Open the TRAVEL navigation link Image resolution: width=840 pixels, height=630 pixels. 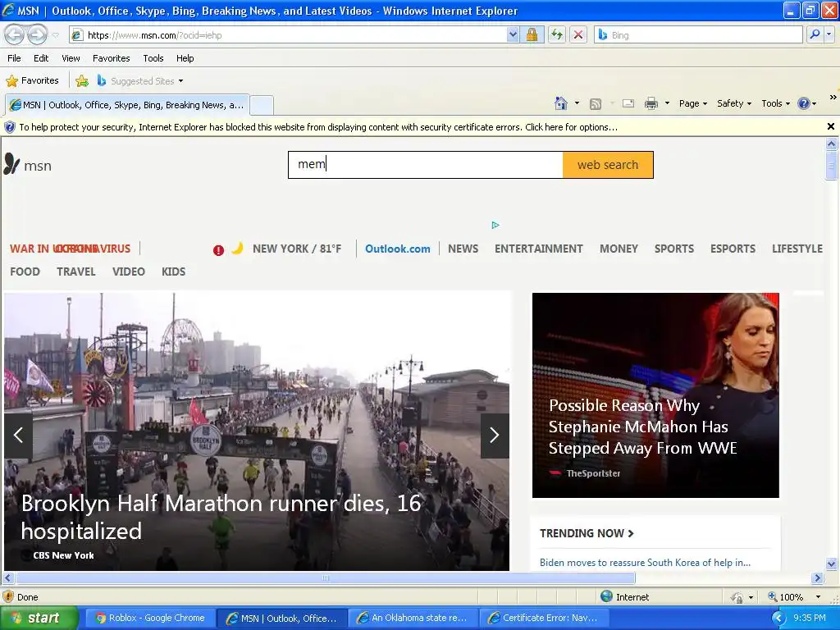[76, 272]
